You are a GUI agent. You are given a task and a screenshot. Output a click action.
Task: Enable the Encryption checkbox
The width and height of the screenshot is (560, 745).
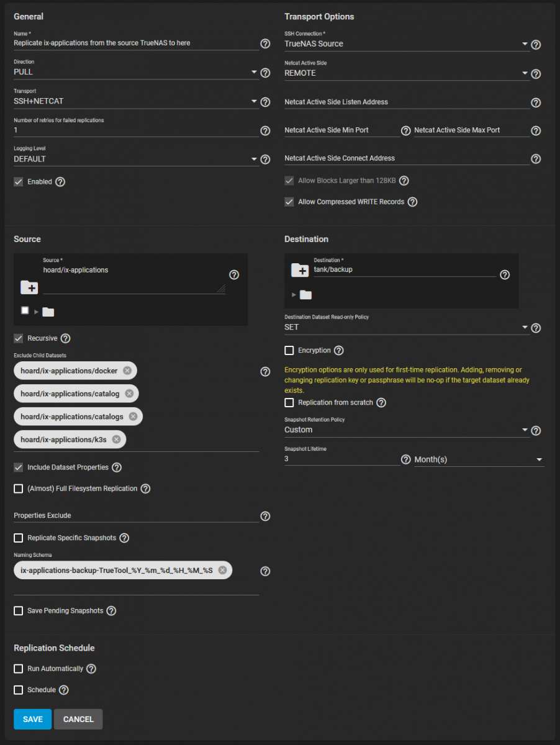289,350
